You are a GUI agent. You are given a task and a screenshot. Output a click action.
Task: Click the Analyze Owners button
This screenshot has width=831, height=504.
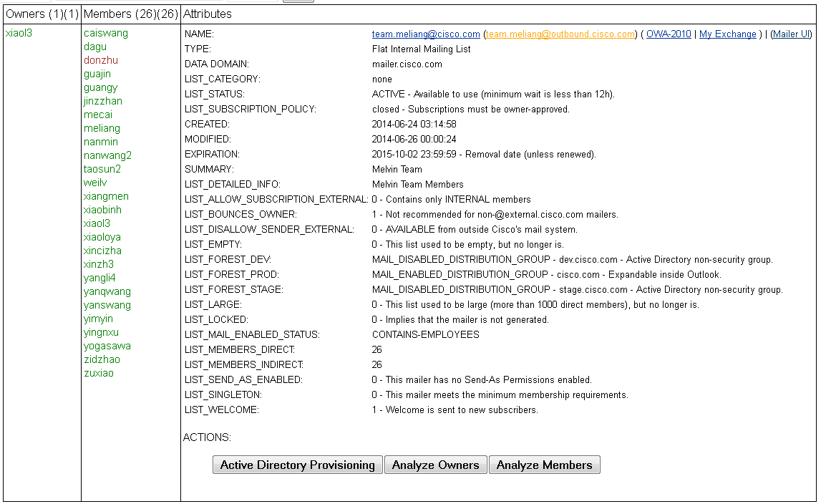coord(436,465)
